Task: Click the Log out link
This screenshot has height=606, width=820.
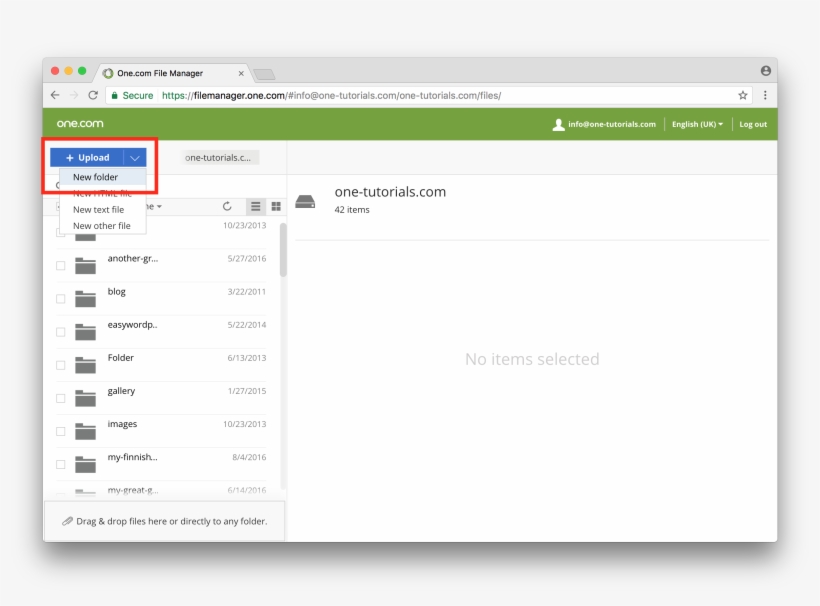Action: tap(753, 124)
